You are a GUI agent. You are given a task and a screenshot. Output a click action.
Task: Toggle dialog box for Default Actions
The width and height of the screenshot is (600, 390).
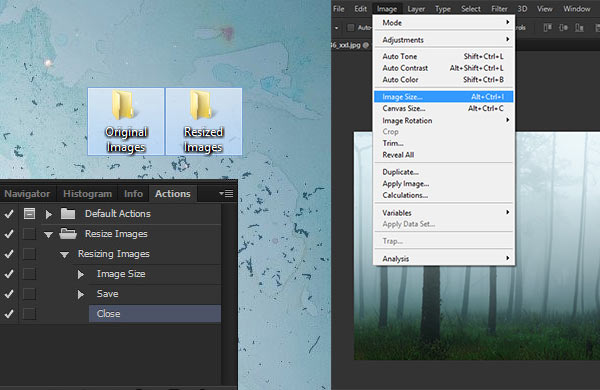pyautogui.click(x=29, y=214)
